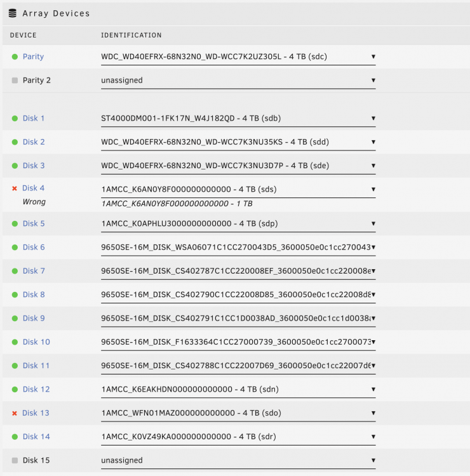Viewport: 470px width, 476px height.
Task: Open the Disk 6 9650SE-16M device dropdown
Action: 238,248
